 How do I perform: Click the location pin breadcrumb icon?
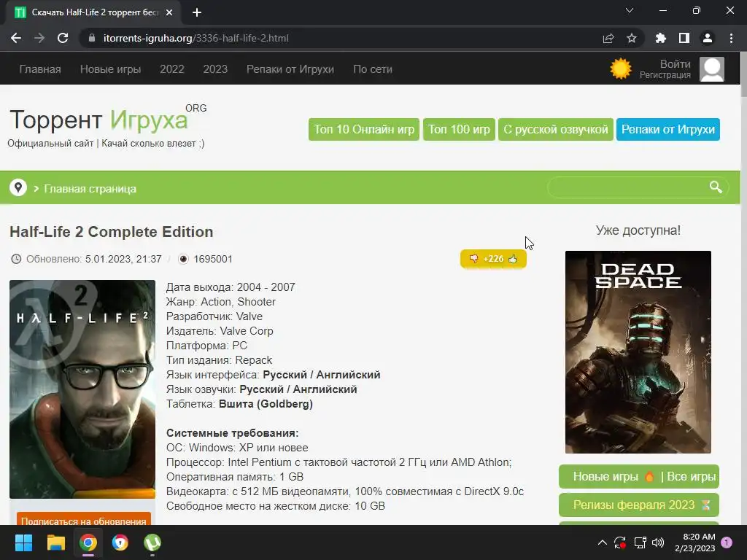(18, 187)
